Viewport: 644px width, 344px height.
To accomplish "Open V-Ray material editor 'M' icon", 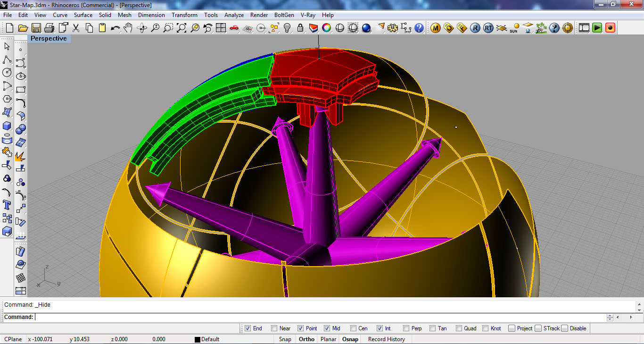I will pos(436,28).
